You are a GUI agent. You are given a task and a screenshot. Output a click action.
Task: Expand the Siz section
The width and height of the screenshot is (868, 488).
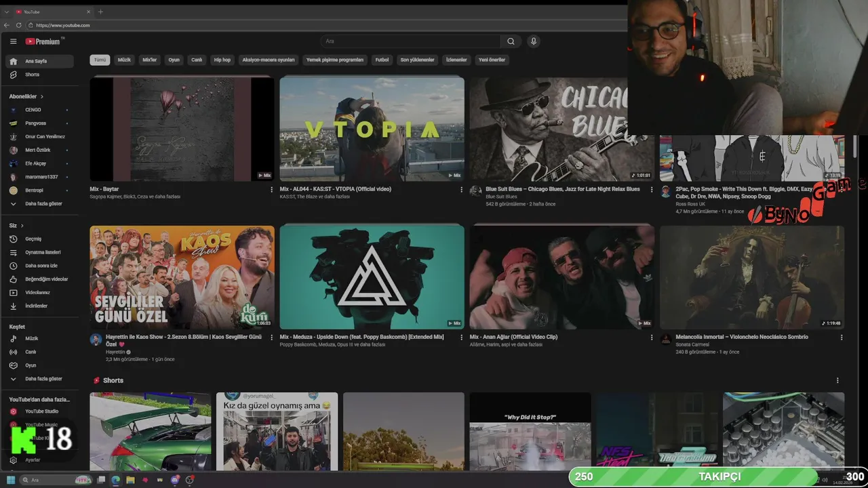pyautogui.click(x=16, y=226)
